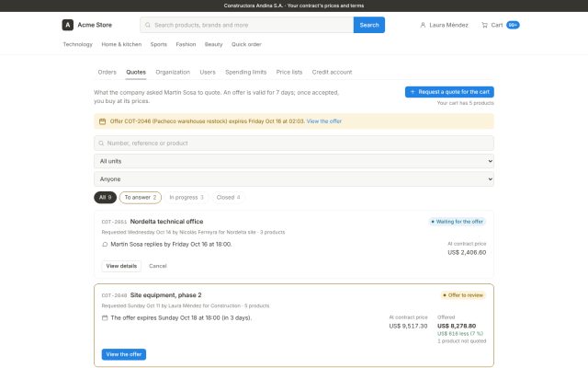Click the Acme Store name link
The width and height of the screenshot is (588, 368).
click(x=95, y=25)
